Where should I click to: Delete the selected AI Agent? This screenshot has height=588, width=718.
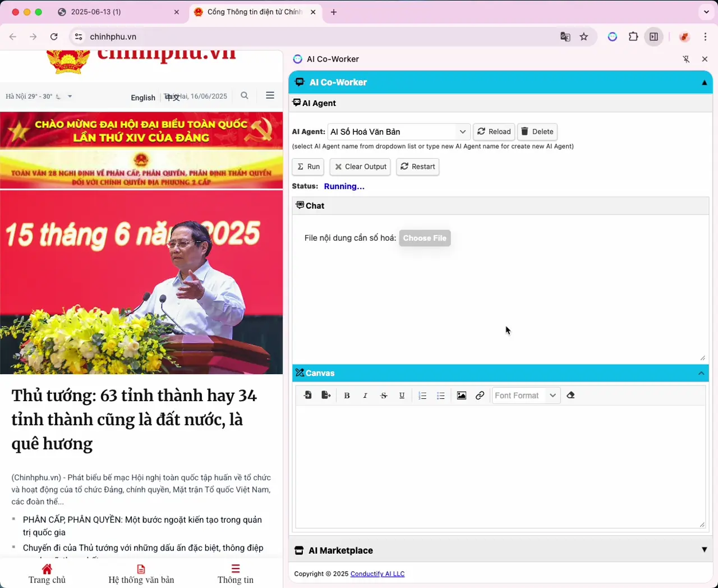[537, 132]
